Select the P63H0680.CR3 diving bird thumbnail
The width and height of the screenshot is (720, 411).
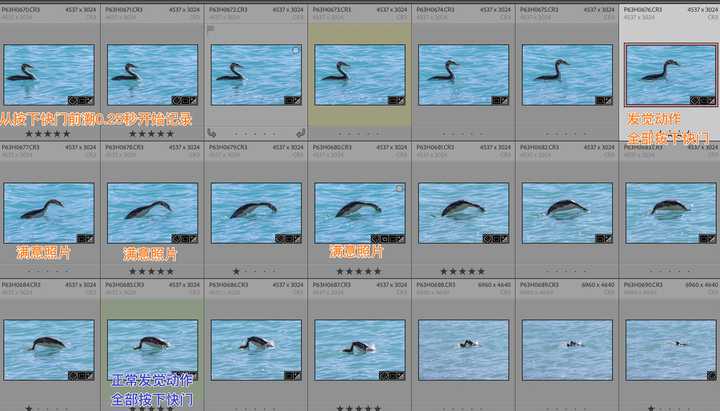coord(360,213)
